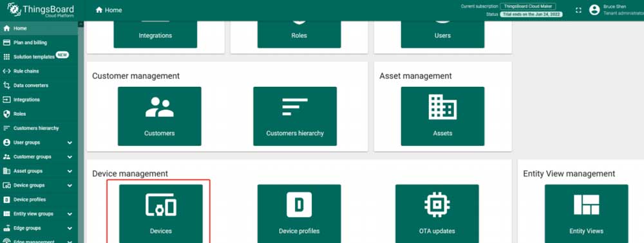Click the Plan and billing card icon
The width and height of the screenshot is (644, 243).
pos(6,42)
